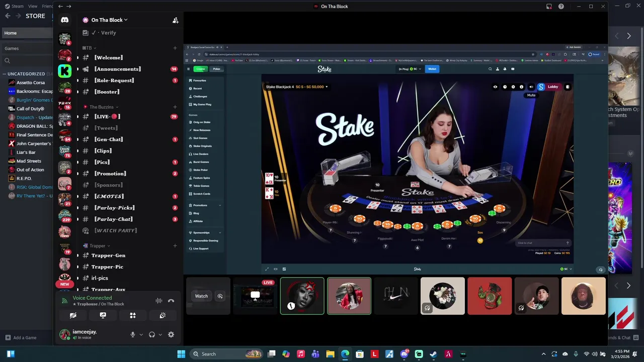The image size is (644, 362).
Task: Select Steam library Home
Action: (26, 33)
